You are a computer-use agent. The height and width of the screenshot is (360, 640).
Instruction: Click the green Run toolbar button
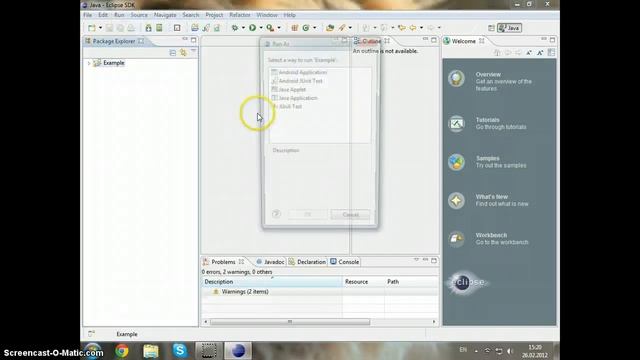click(253, 28)
